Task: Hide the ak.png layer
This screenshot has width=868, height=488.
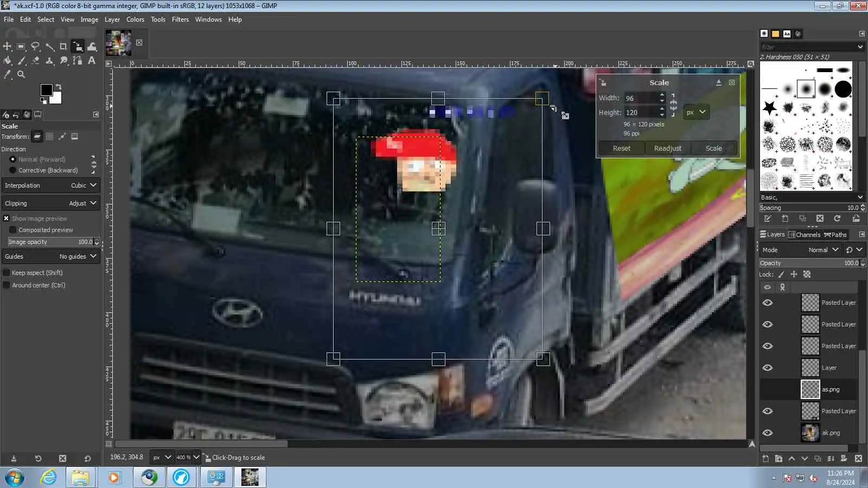Action: tap(767, 433)
